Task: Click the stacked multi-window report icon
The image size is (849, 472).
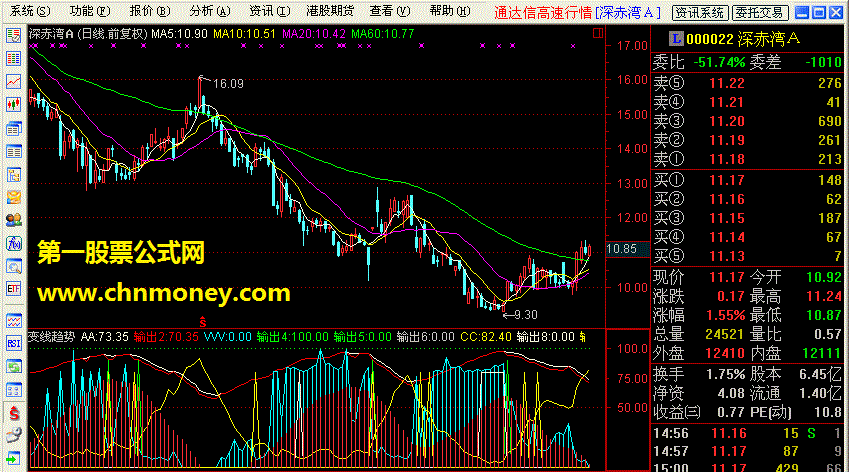Action: [14, 129]
